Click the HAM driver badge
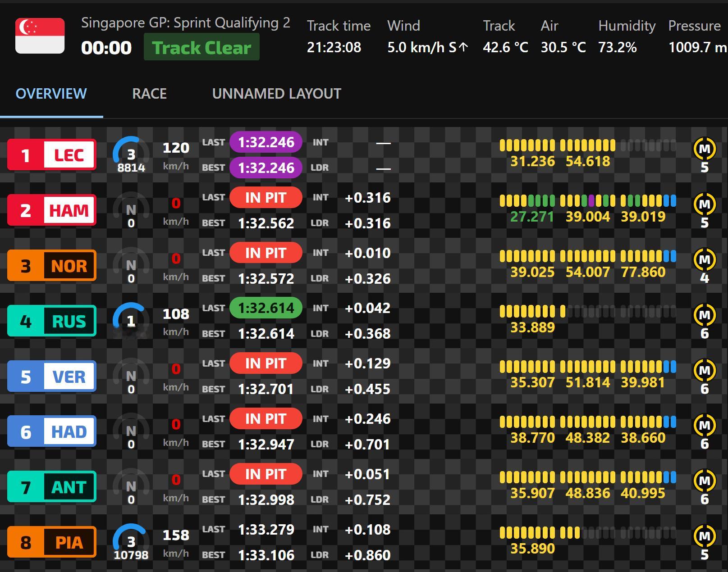Image resolution: width=728 pixels, height=572 pixels. click(x=52, y=210)
